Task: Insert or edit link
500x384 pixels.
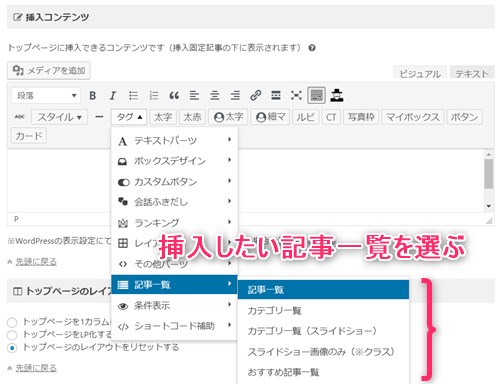Action: point(256,96)
